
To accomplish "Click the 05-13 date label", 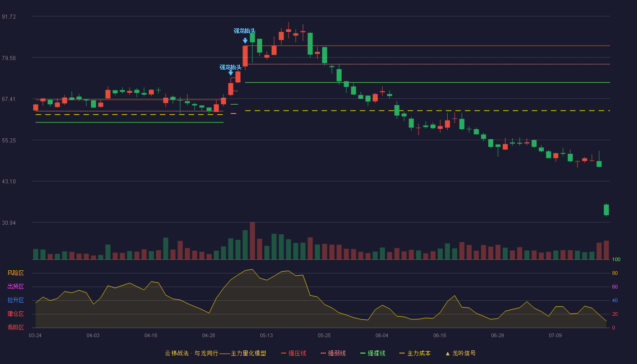I will point(266,335).
